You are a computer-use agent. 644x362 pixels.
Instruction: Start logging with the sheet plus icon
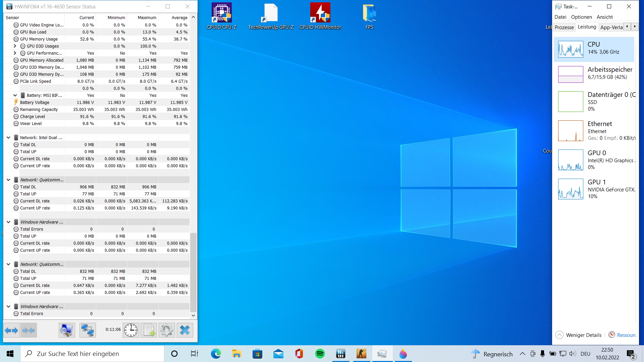pyautogui.click(x=149, y=330)
